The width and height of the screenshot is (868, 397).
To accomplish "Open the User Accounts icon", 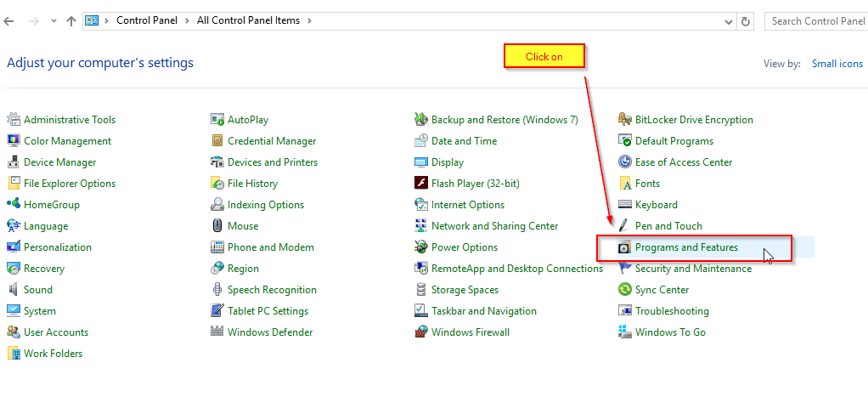I will 14,332.
